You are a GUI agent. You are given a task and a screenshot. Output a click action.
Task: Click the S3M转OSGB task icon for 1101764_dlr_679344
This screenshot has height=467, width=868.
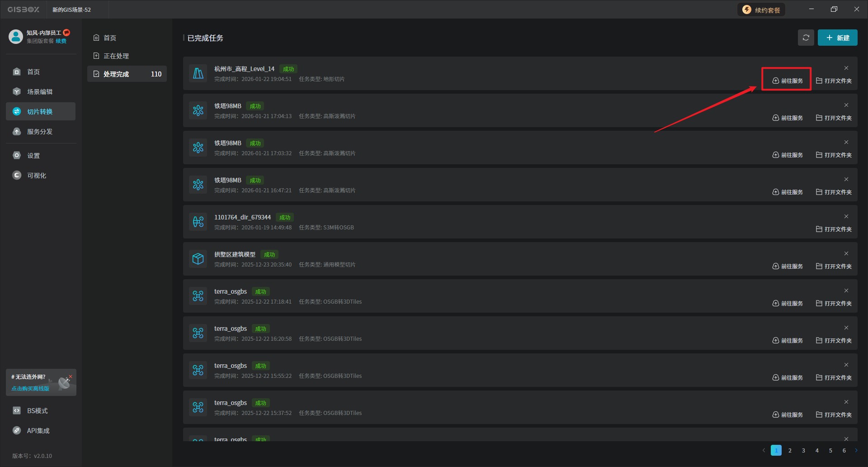198,222
